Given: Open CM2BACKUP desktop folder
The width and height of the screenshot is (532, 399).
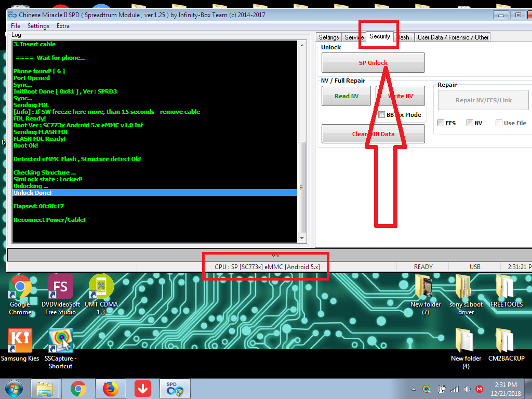Looking at the screenshot, I should click(x=506, y=345).
